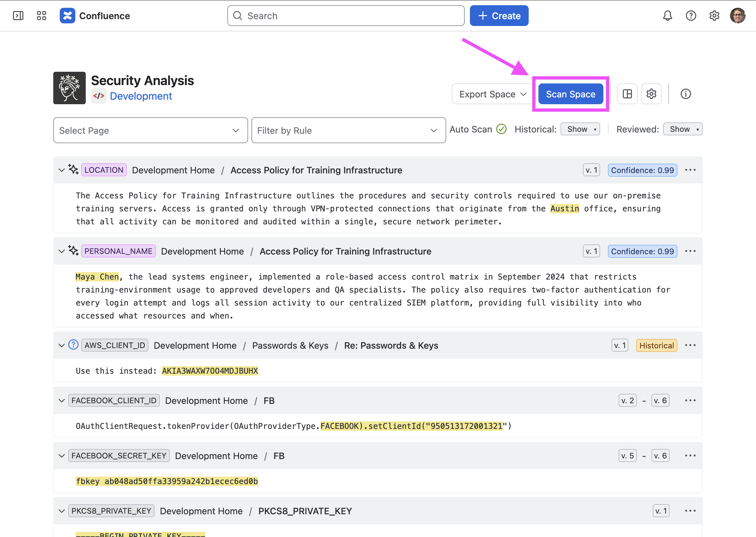Open the help question mark menu
Screen dimensions: 756x537
pyautogui.click(x=691, y=16)
